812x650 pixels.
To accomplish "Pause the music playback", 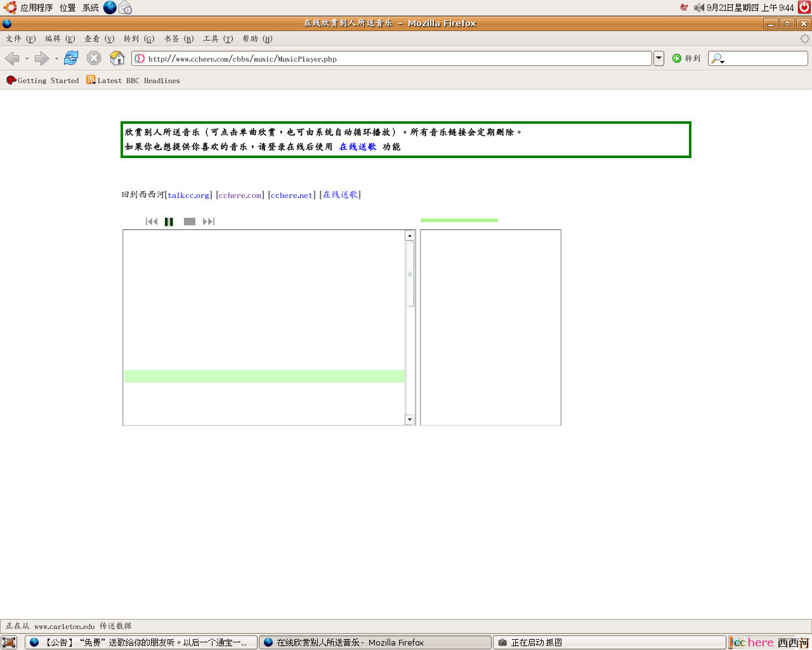I will click(x=169, y=222).
